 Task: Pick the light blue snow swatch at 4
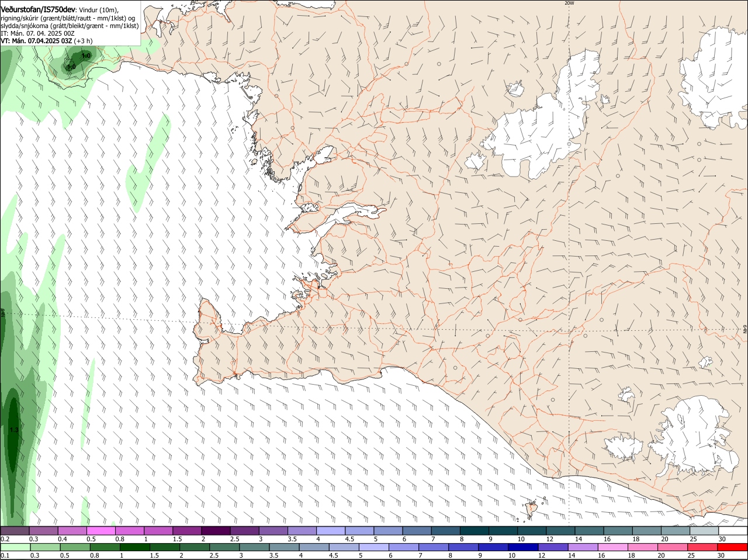tap(331, 531)
